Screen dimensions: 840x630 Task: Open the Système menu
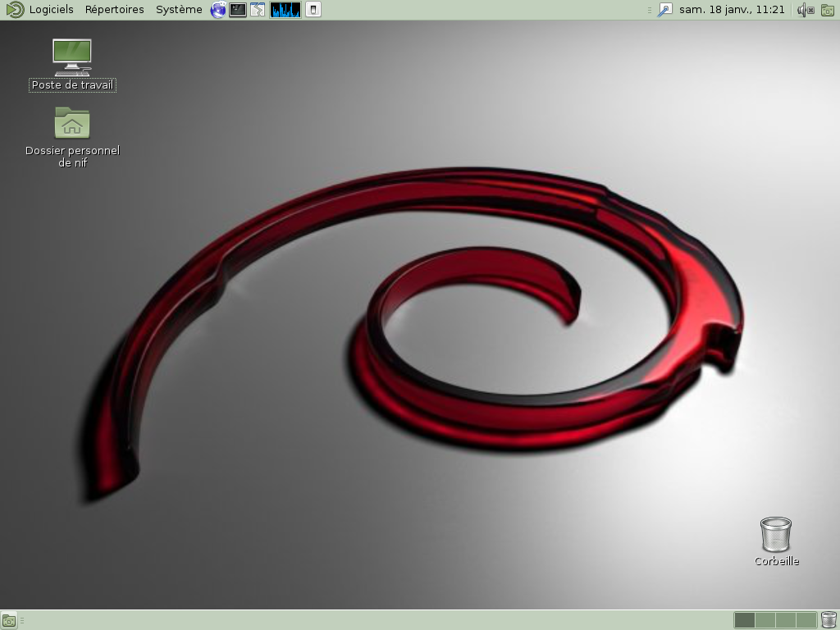[x=179, y=10]
